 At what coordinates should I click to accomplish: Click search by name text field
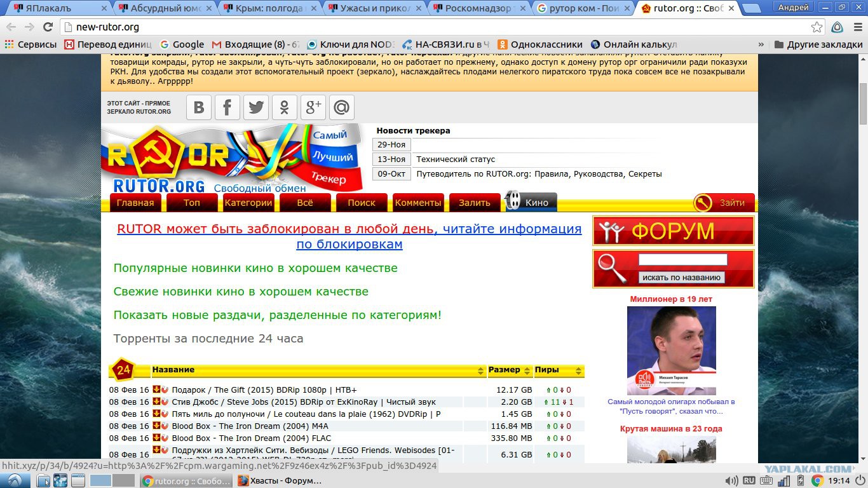(682, 259)
